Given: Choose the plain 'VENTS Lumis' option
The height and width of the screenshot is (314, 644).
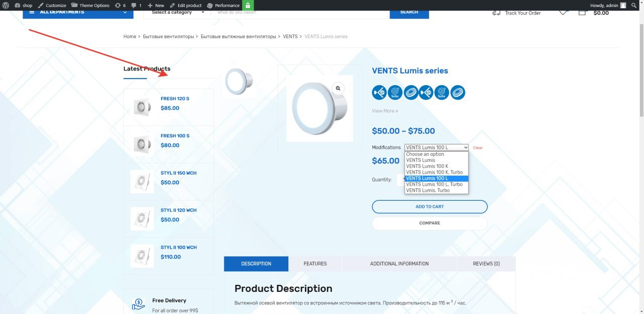Looking at the screenshot, I should tap(437, 161).
